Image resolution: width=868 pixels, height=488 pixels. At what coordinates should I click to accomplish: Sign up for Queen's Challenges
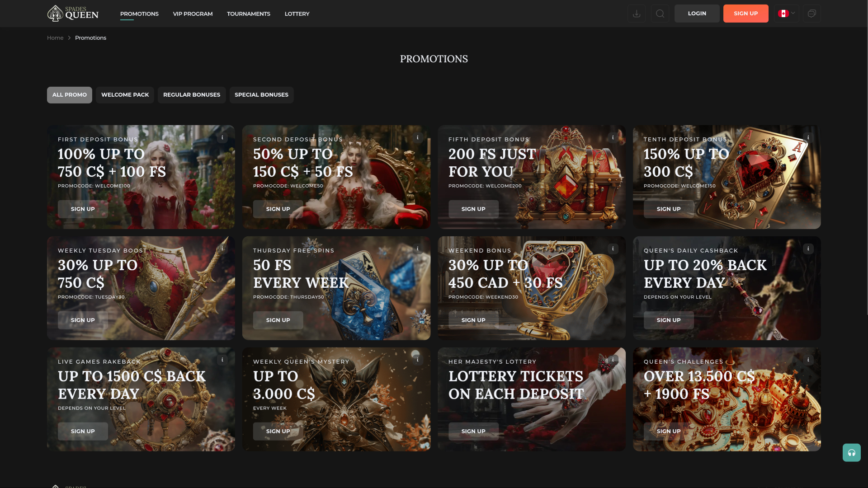(x=669, y=432)
